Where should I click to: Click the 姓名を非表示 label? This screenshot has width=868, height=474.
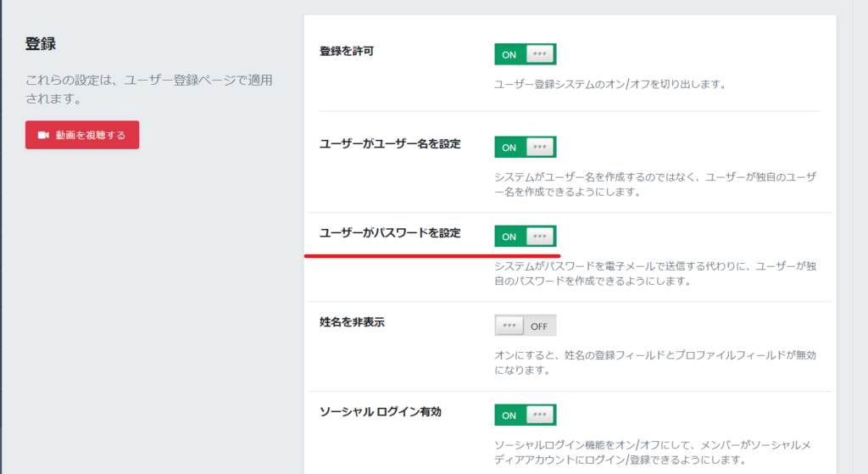(352, 322)
